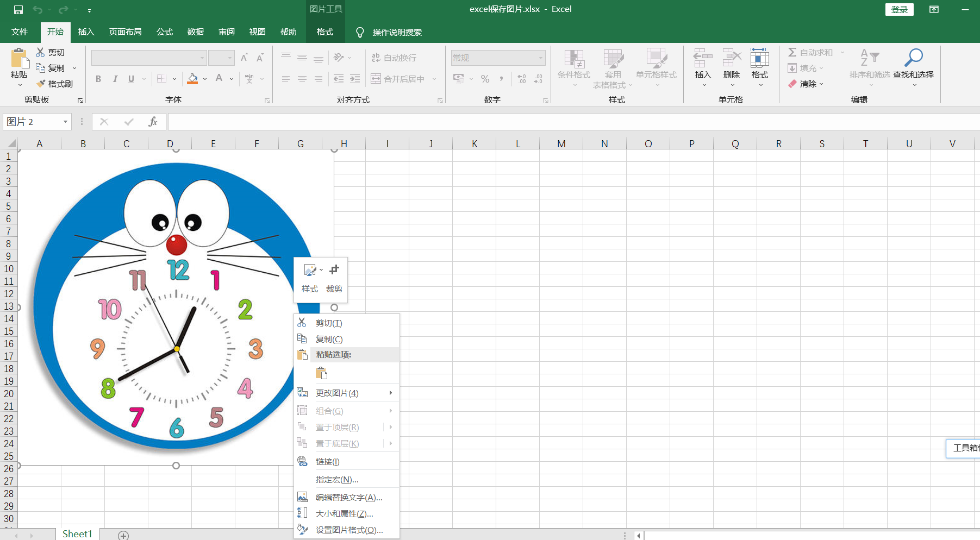Click the fill color paint bucket swatch
The image size is (980, 540).
pyautogui.click(x=192, y=79)
